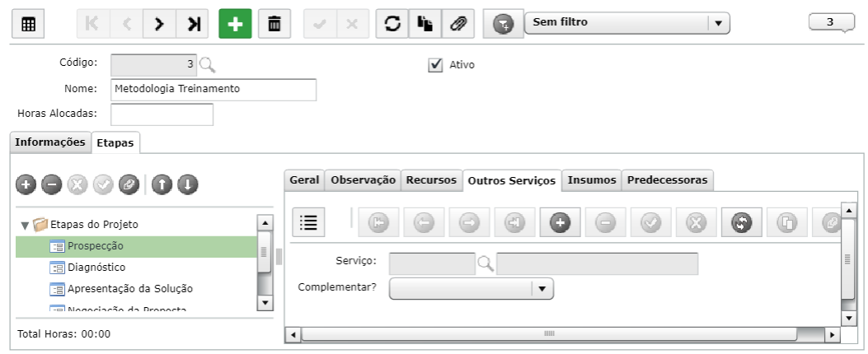The width and height of the screenshot is (868, 354).
Task: Select the Diagnóstico stage
Action: (96, 268)
